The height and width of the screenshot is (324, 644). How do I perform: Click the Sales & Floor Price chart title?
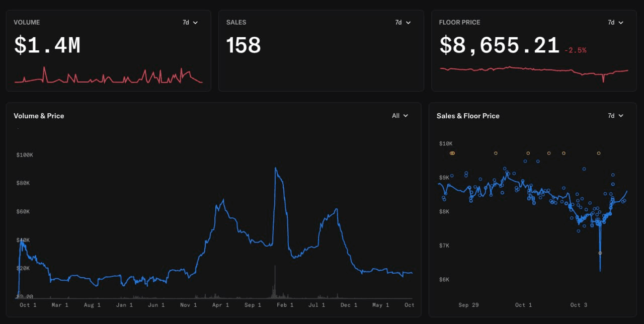pyautogui.click(x=468, y=116)
